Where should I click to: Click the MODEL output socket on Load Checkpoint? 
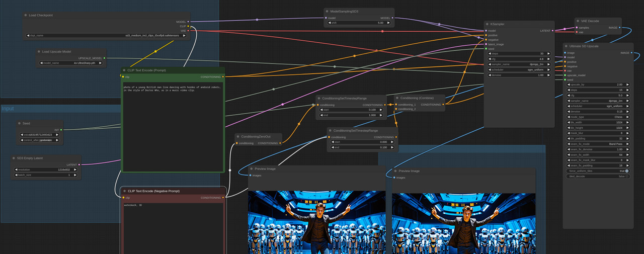[188, 22]
